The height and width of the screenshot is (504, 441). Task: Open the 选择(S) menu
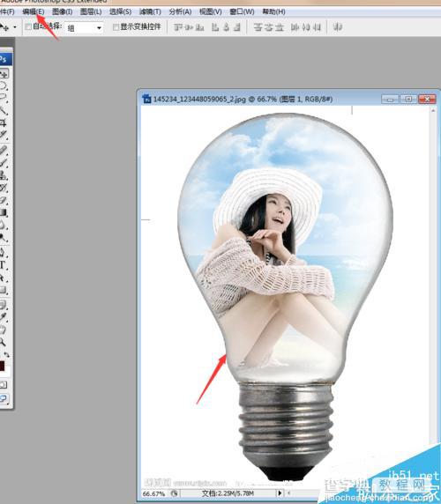point(120,11)
